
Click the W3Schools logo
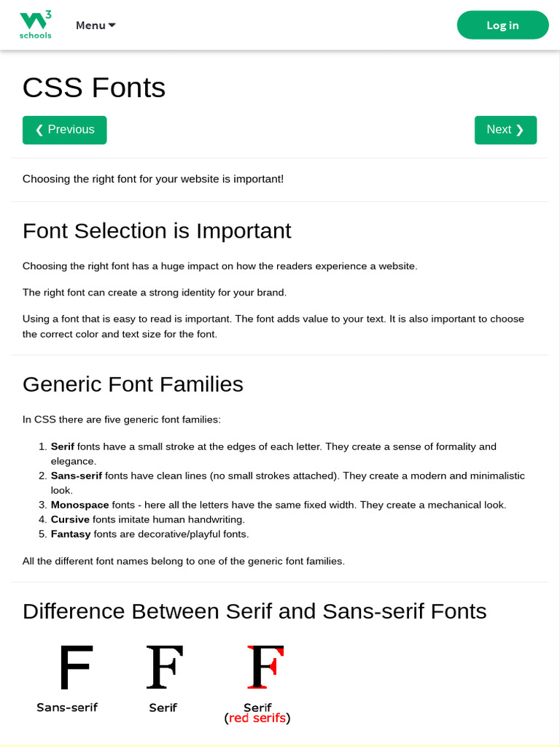tap(35, 25)
